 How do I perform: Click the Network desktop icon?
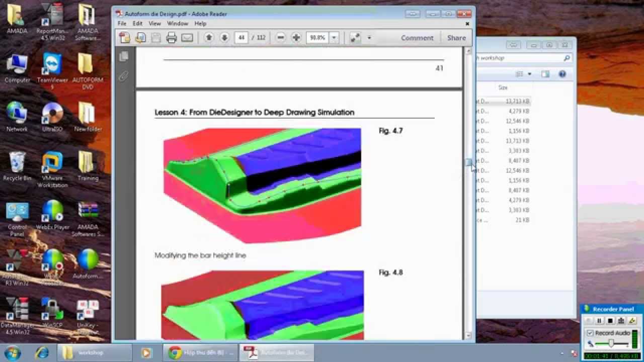click(x=17, y=117)
